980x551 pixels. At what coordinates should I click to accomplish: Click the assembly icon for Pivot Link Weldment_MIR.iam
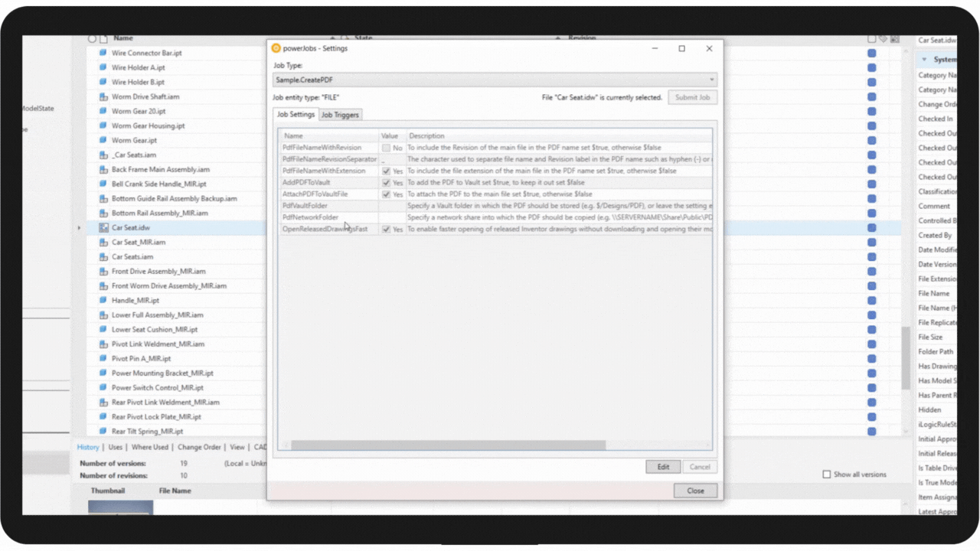tap(103, 344)
